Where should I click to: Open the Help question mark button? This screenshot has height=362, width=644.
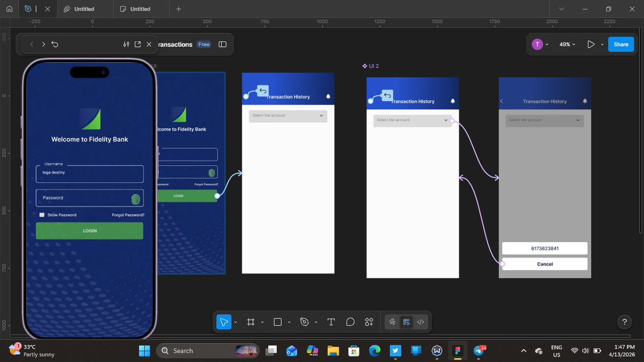pos(624,322)
